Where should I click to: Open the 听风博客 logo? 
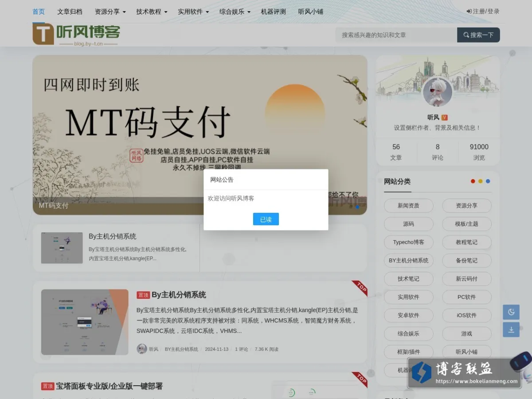tap(76, 34)
